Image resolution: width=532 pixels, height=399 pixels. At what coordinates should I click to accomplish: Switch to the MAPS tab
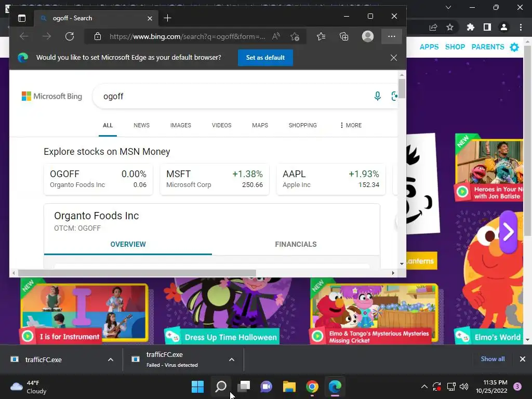click(x=260, y=125)
